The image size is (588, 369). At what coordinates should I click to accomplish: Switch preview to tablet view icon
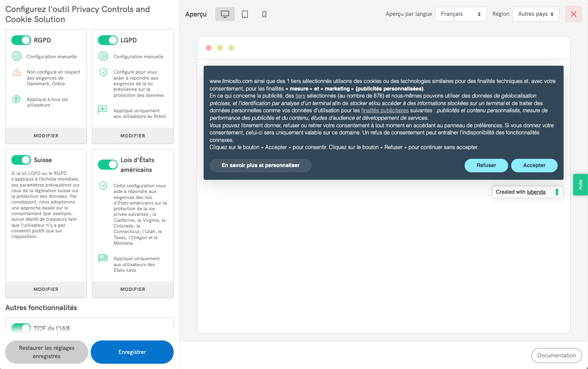point(245,14)
